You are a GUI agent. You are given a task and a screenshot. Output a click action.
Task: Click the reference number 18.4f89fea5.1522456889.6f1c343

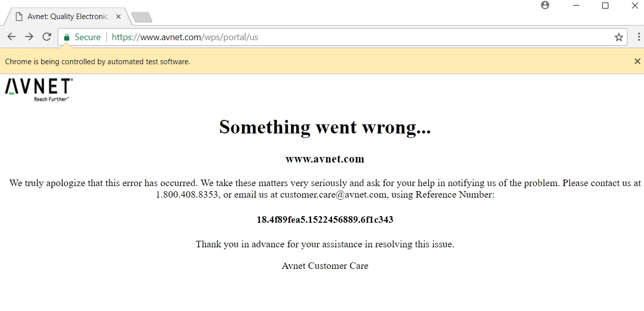(x=325, y=220)
